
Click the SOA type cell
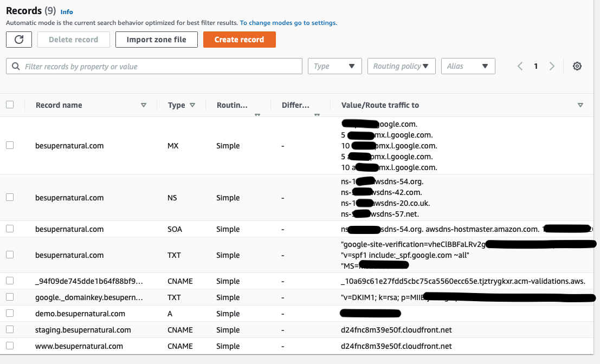175,229
